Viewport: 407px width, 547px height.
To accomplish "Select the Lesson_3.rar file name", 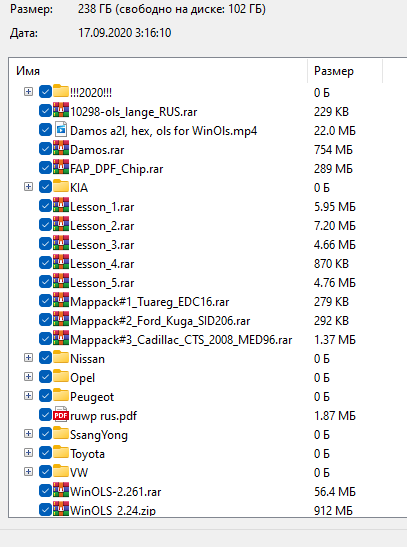I will tap(102, 245).
